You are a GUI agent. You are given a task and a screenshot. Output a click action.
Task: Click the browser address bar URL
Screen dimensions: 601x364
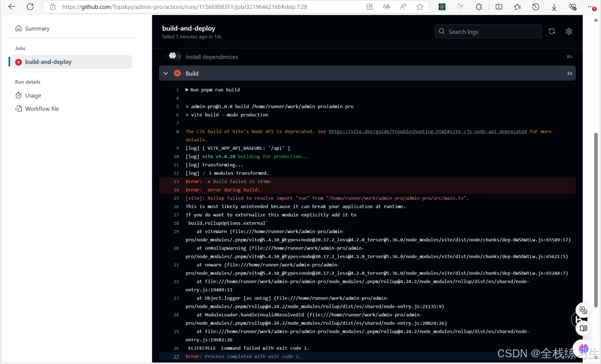pyautogui.click(x=184, y=7)
